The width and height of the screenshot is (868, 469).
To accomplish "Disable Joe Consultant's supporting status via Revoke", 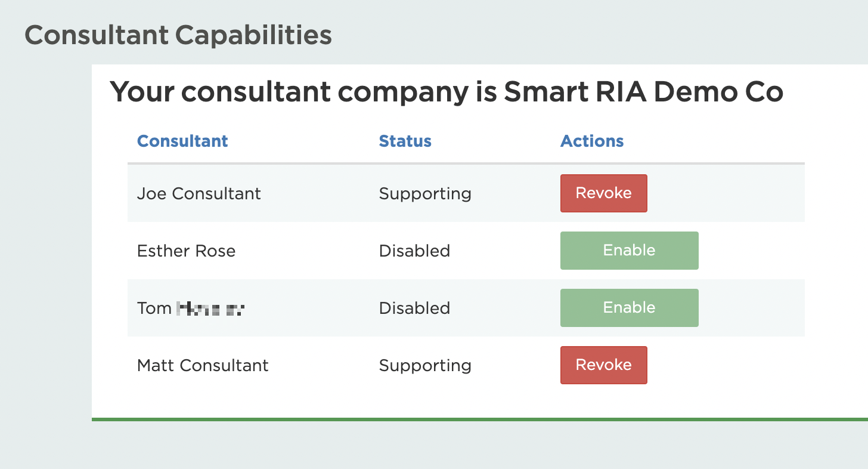I will pyautogui.click(x=603, y=193).
